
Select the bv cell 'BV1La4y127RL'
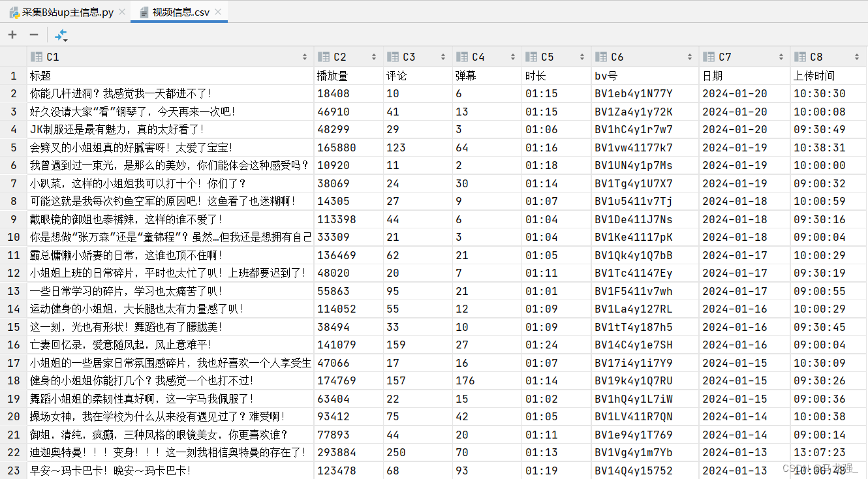tap(645, 309)
